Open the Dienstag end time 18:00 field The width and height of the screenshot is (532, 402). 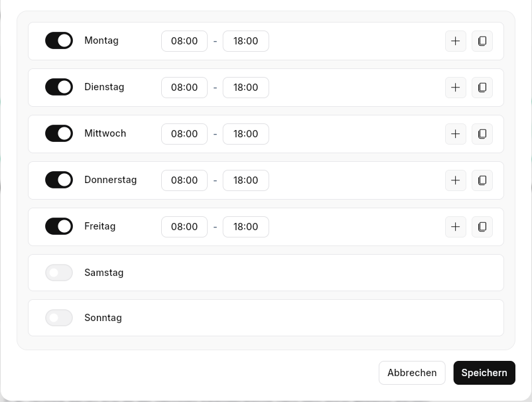[x=245, y=88]
